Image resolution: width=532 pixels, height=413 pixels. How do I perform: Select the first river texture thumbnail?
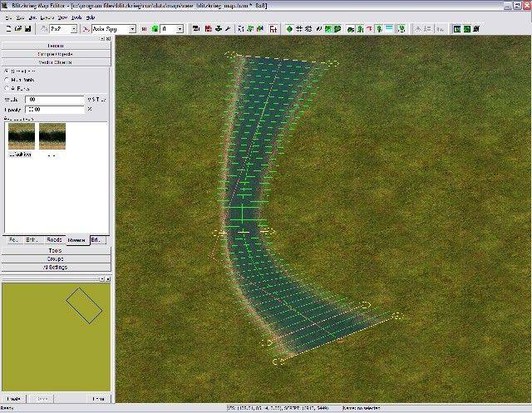(x=20, y=135)
